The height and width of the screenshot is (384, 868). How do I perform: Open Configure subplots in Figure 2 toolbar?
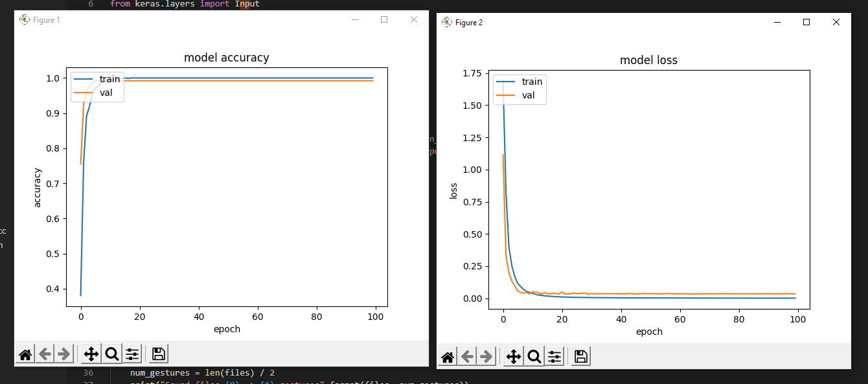554,357
